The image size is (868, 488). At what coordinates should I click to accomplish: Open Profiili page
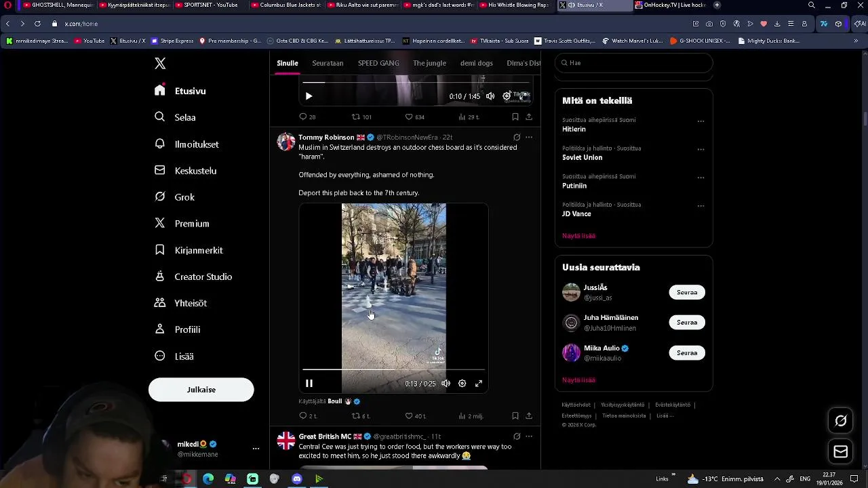178,329
